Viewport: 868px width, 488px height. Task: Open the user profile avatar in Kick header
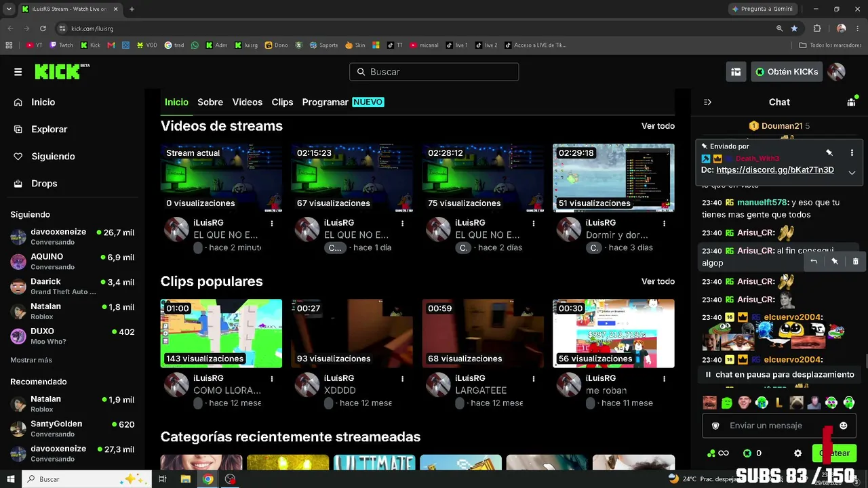tap(837, 72)
